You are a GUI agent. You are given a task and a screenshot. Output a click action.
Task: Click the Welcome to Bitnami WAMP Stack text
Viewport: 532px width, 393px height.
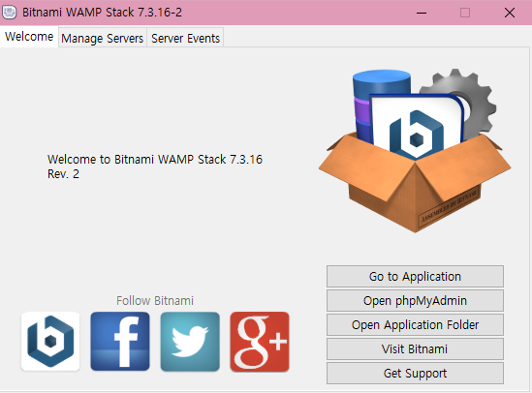(x=155, y=166)
